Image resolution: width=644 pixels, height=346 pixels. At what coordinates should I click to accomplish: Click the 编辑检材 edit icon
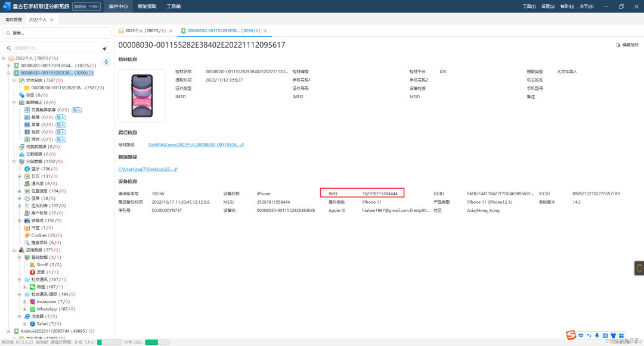pos(618,45)
